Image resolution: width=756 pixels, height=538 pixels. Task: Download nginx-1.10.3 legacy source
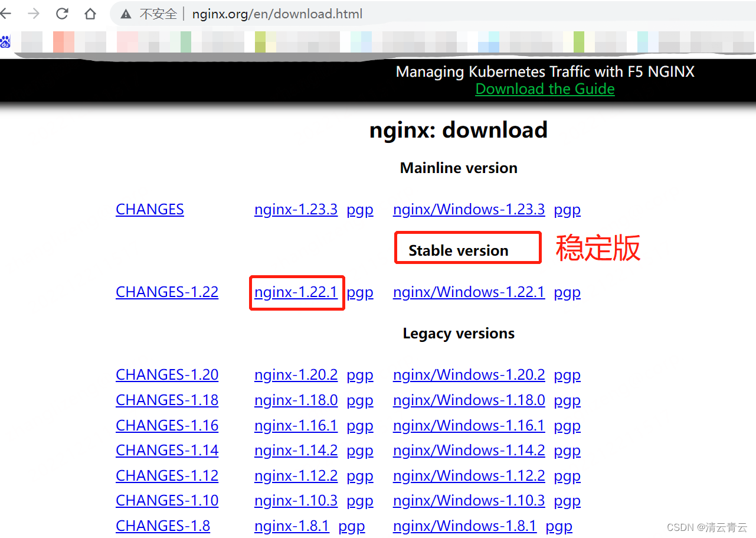point(296,501)
